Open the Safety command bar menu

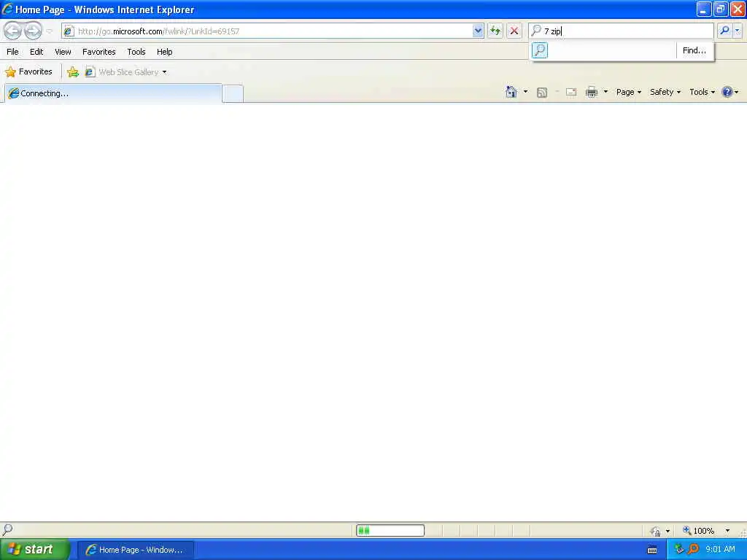point(665,93)
